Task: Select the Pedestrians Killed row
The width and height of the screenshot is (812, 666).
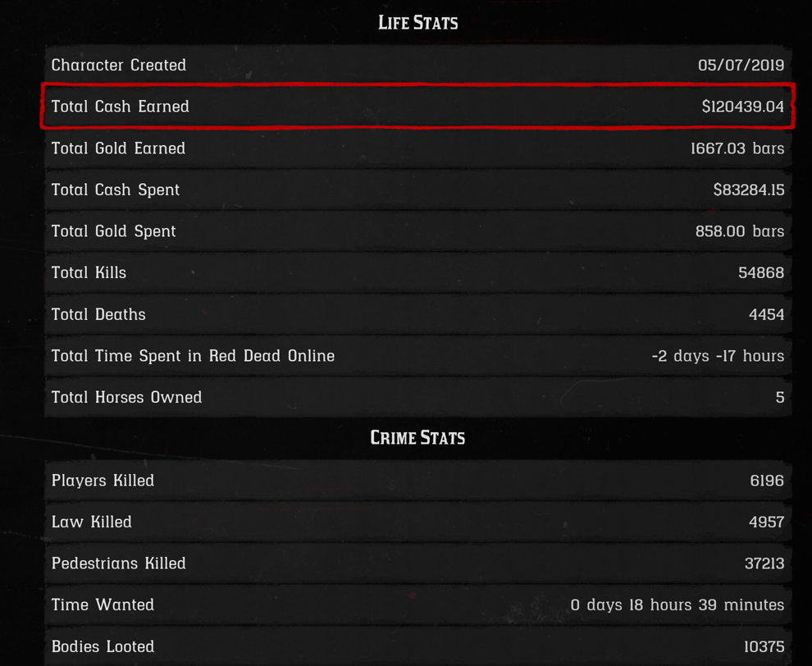Action: pos(417,563)
